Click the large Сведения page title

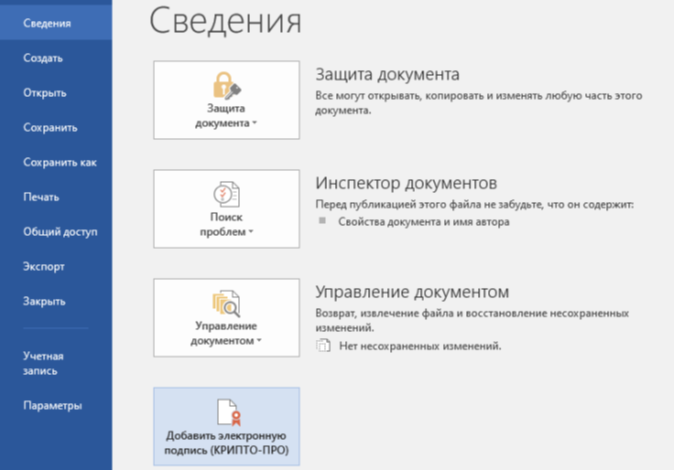point(225,21)
